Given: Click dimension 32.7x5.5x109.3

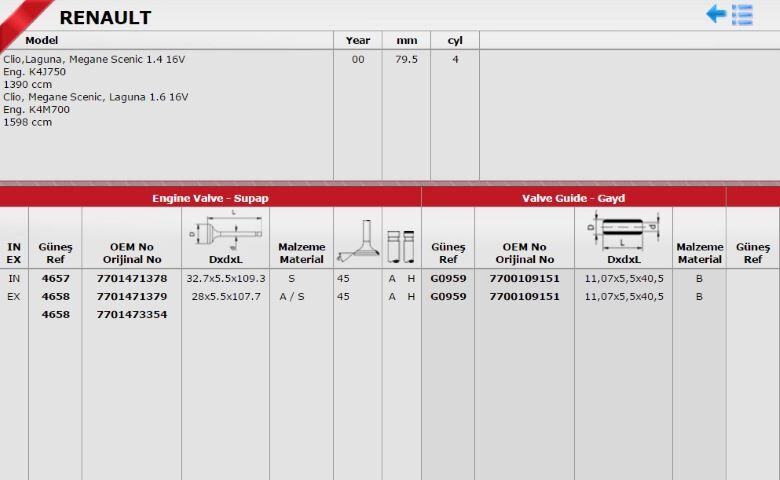Looking at the screenshot, I should 226,279.
